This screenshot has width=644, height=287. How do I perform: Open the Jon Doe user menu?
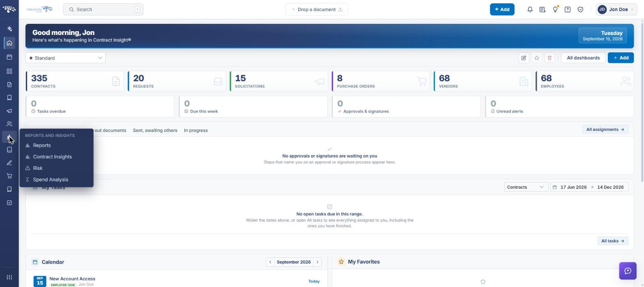tap(616, 9)
